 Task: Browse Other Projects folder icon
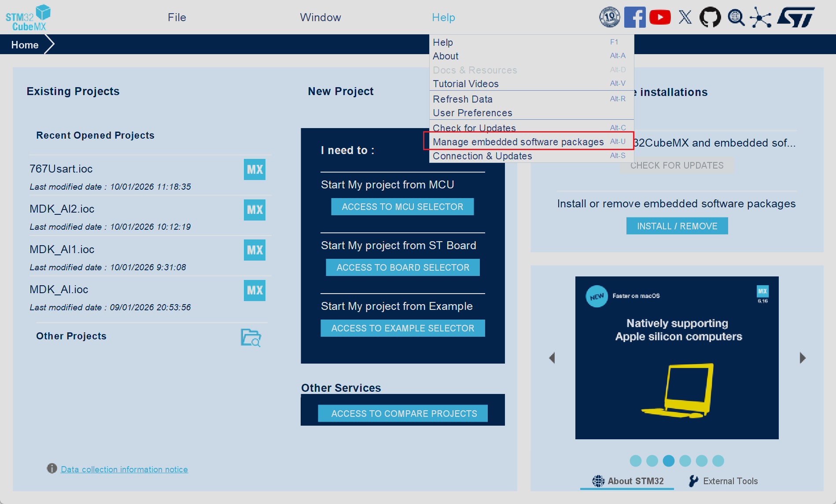251,338
